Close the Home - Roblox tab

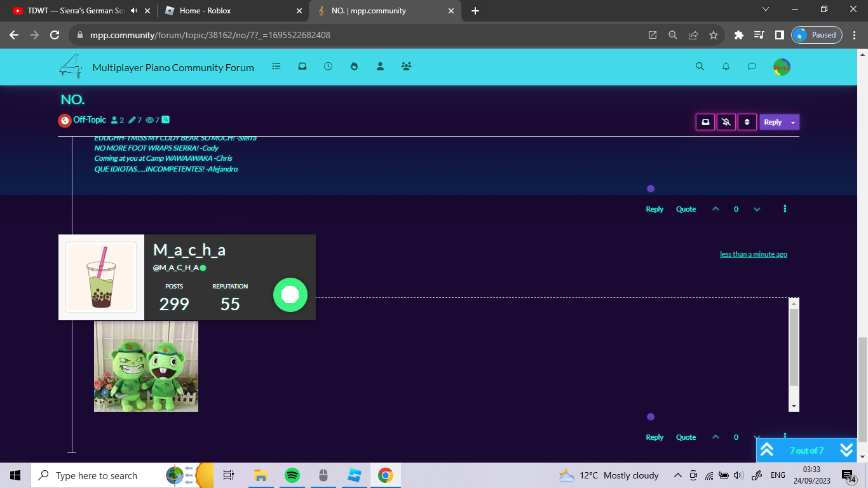[x=299, y=11]
